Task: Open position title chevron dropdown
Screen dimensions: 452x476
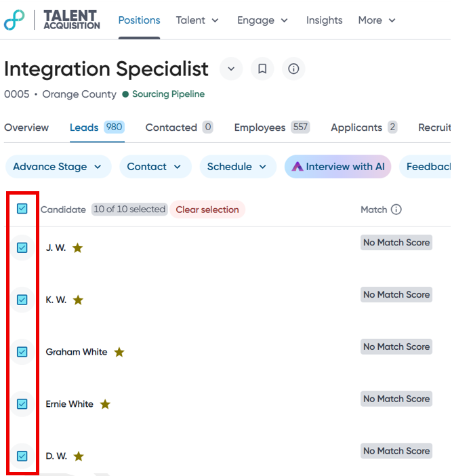Action: click(231, 69)
